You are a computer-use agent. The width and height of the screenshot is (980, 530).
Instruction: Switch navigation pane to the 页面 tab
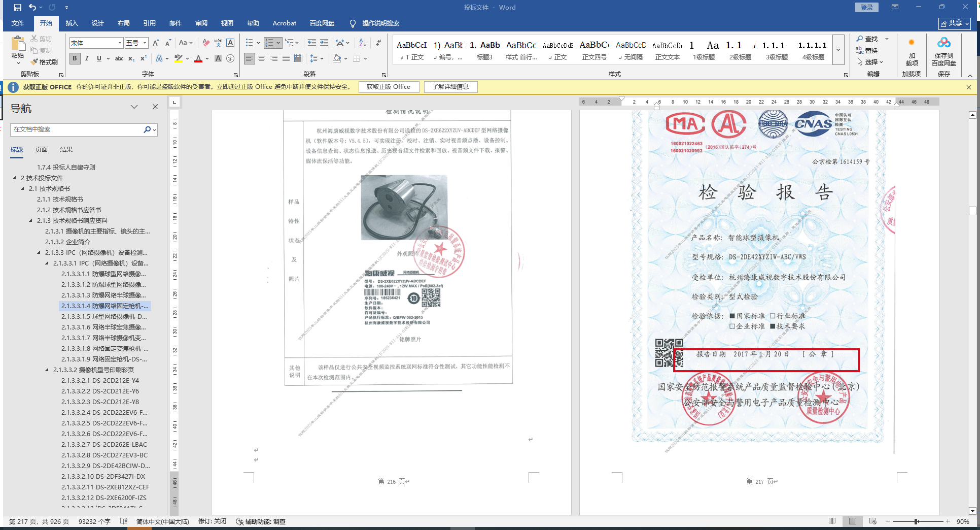coord(42,150)
